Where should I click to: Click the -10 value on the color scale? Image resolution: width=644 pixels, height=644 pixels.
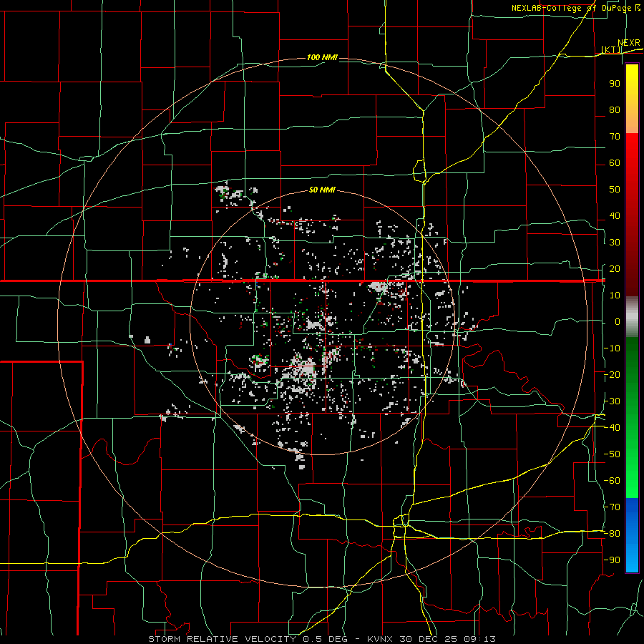tap(612, 348)
